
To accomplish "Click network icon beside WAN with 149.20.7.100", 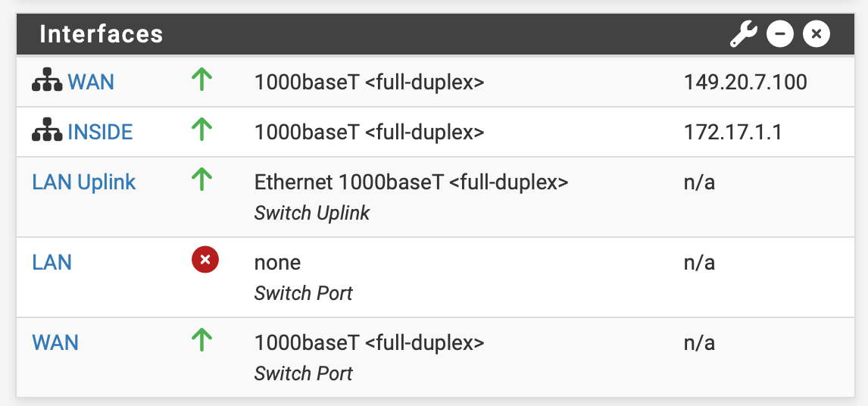I will pyautogui.click(x=47, y=82).
